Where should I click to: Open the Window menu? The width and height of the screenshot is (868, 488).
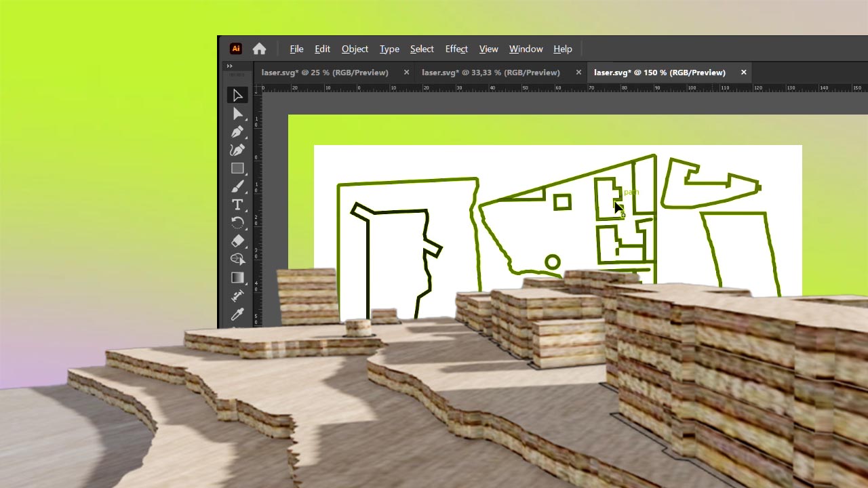526,49
